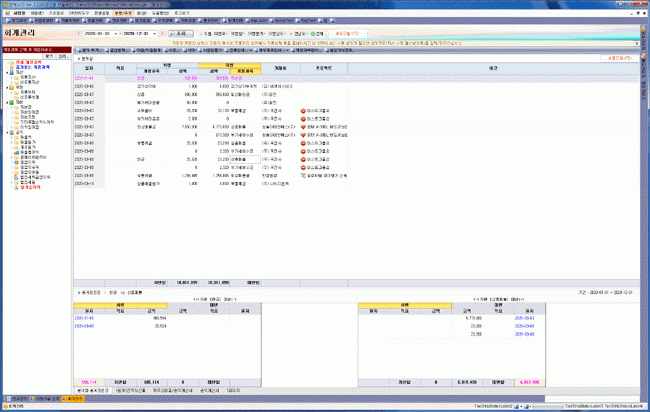Viewport: 650px width, 412px height.
Task: Click the 이번분기 period filter
Action: [256, 34]
